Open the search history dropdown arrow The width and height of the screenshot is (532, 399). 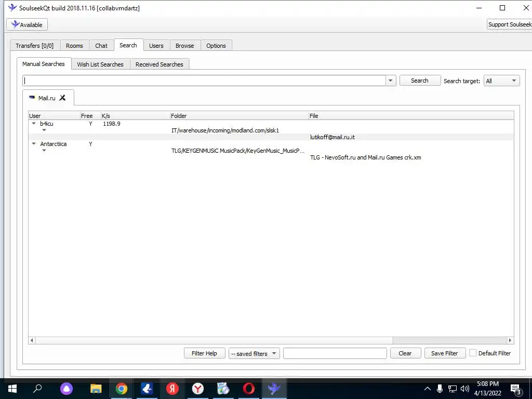(391, 81)
